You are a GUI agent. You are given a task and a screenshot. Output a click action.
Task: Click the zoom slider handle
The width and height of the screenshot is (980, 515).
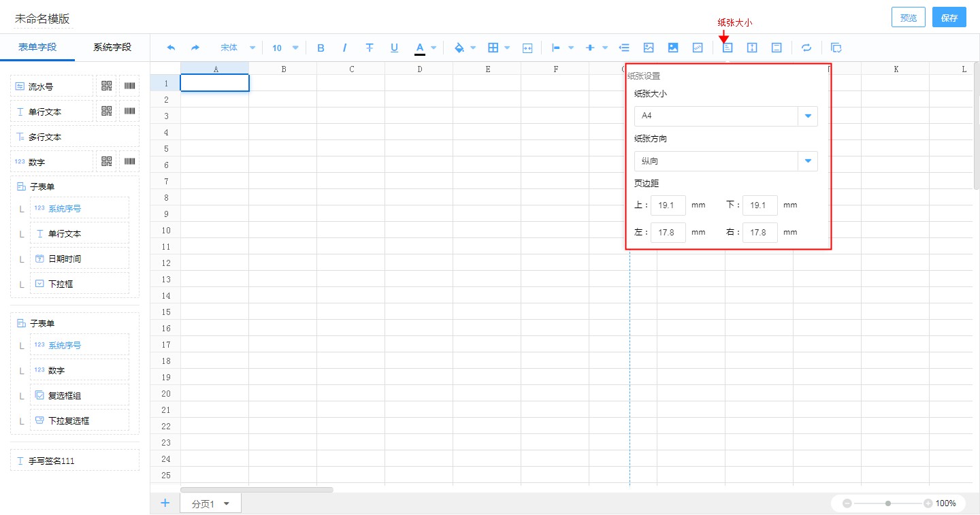[888, 503]
